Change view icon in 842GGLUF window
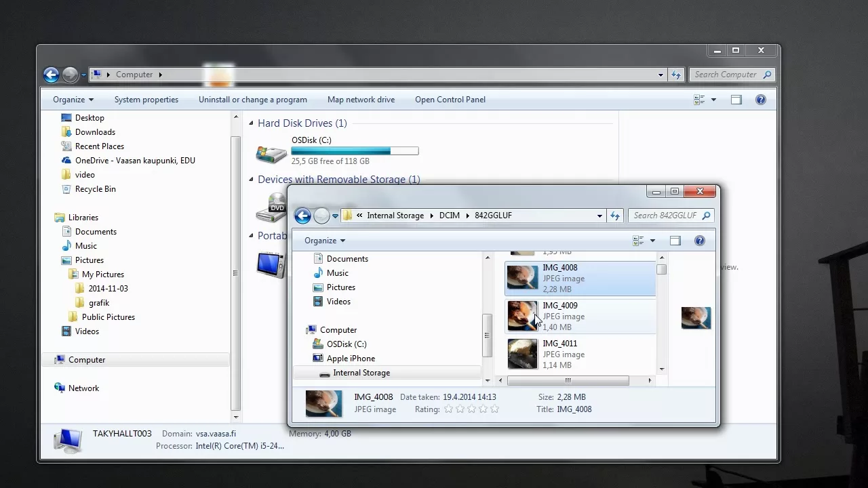Image resolution: width=868 pixels, height=488 pixels. tap(638, 241)
